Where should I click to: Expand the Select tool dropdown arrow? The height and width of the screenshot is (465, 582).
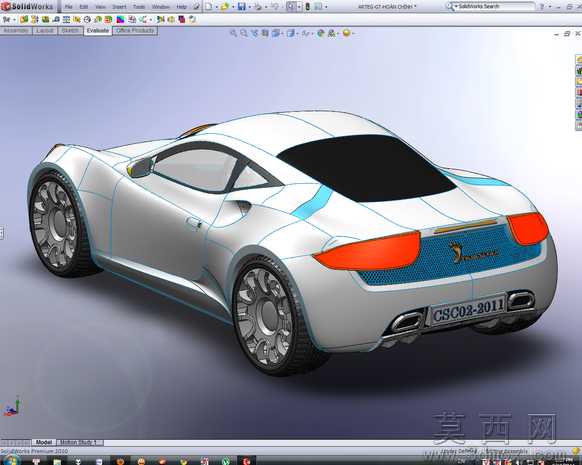(x=299, y=7)
